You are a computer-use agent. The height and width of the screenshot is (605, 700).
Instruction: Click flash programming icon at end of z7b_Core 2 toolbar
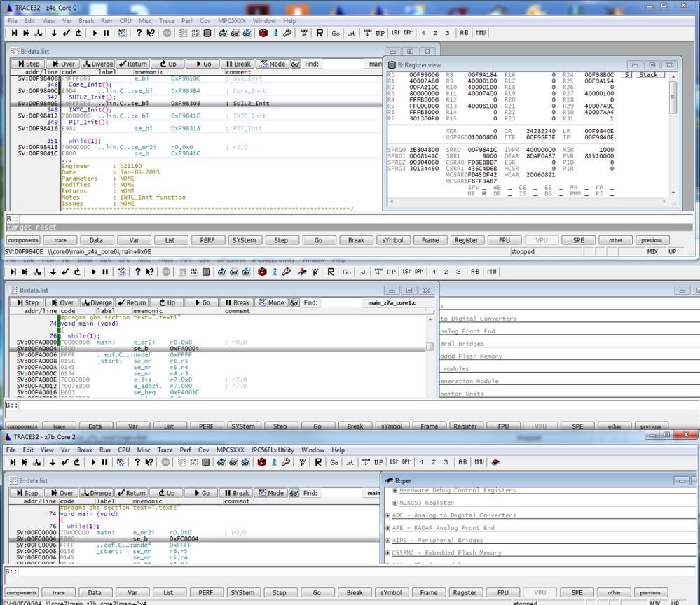[x=495, y=462]
